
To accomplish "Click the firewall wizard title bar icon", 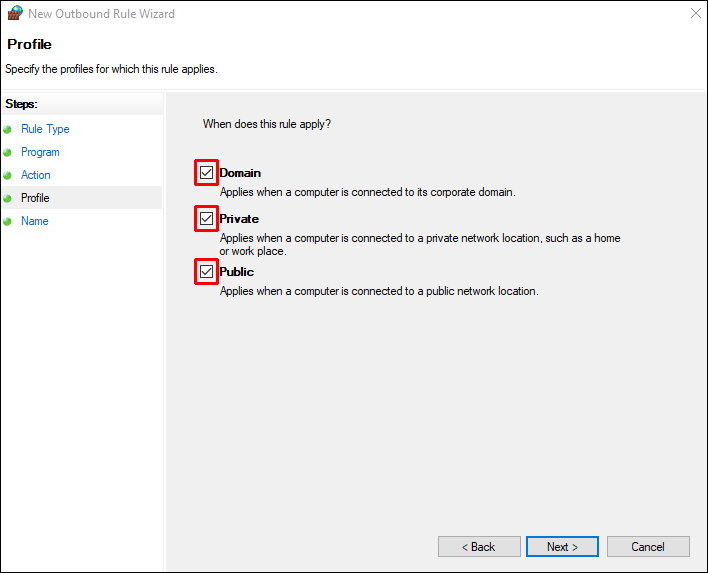I will pyautogui.click(x=14, y=14).
